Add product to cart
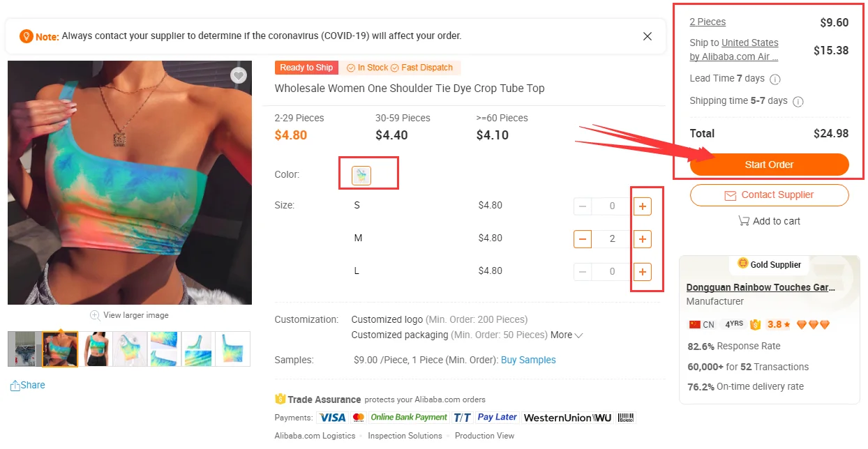This screenshot has height=449, width=868. (x=769, y=221)
